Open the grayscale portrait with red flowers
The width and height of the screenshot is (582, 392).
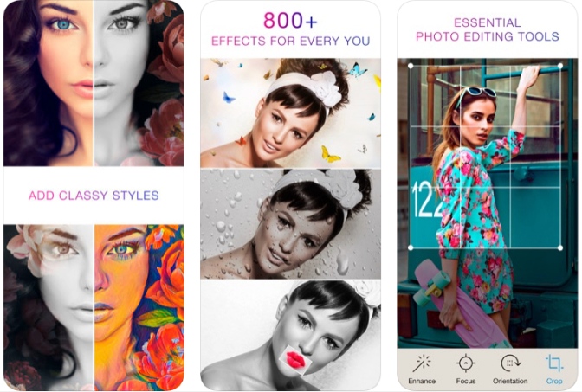139,83
